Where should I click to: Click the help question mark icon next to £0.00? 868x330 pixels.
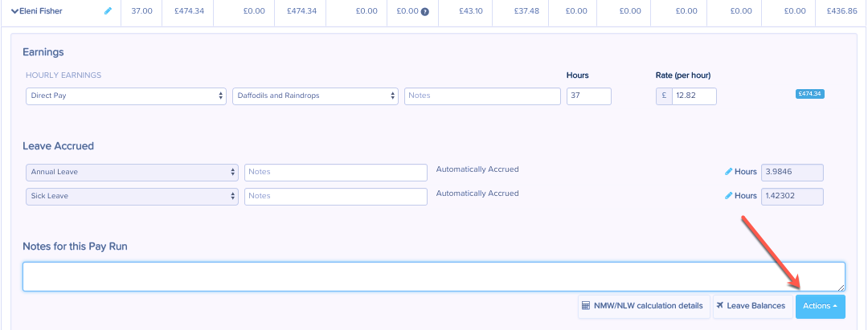point(425,11)
